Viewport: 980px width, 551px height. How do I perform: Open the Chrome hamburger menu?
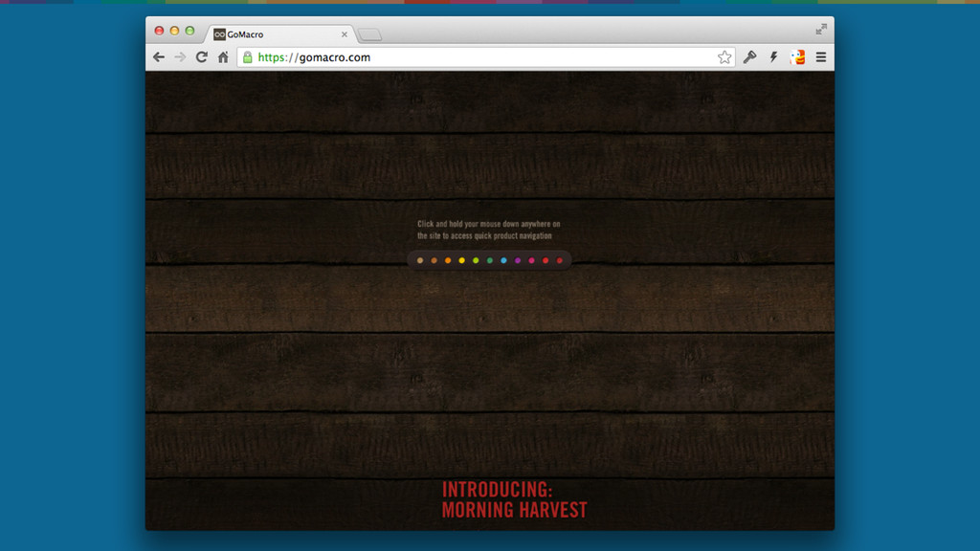821,56
